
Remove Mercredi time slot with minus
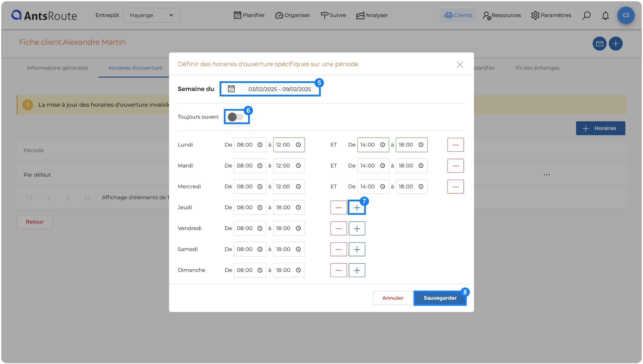455,186
